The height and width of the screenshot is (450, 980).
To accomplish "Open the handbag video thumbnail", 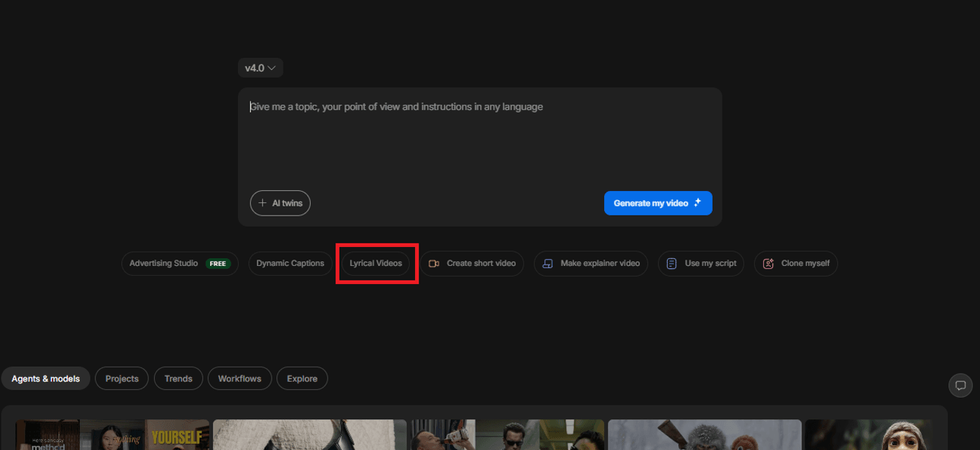I will [x=309, y=435].
